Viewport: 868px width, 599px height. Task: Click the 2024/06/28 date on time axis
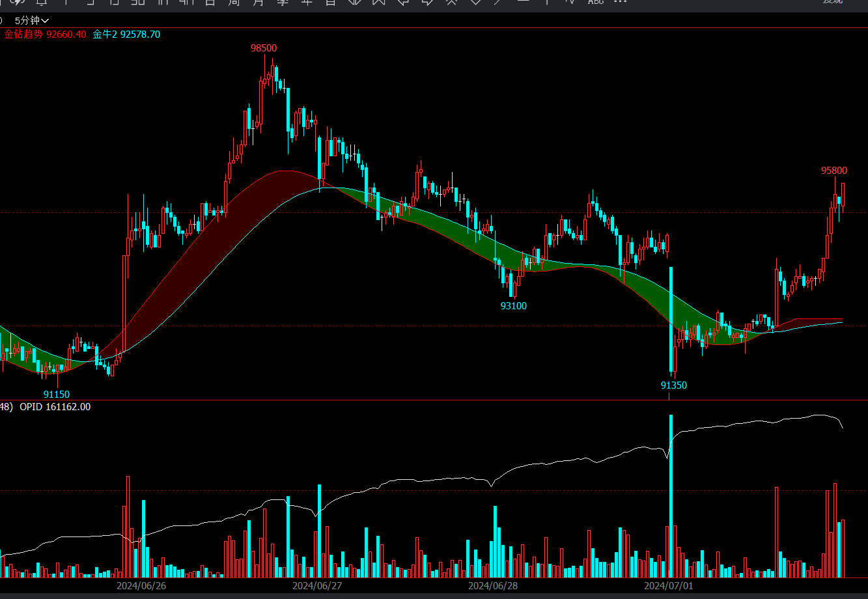tap(493, 586)
